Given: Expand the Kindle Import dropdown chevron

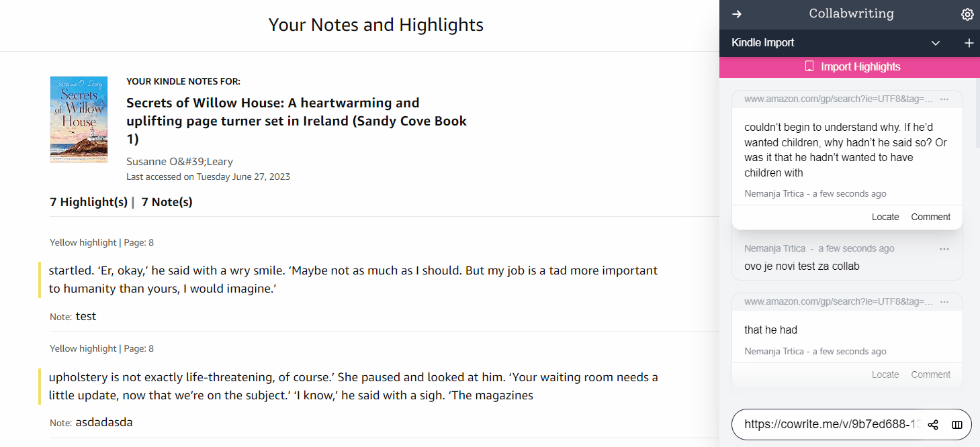Looking at the screenshot, I should pos(936,43).
